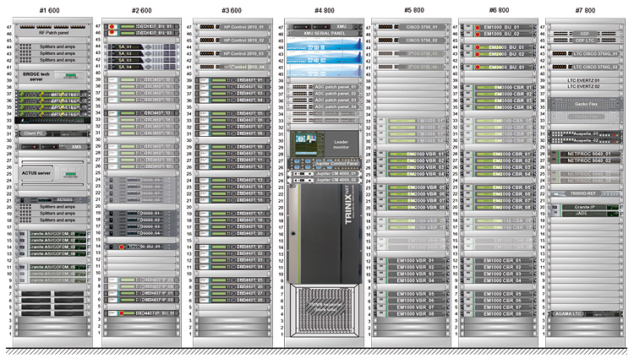Click the ventilation grille below TRINIX
The height and width of the screenshot is (364, 634).
[x=325, y=309]
